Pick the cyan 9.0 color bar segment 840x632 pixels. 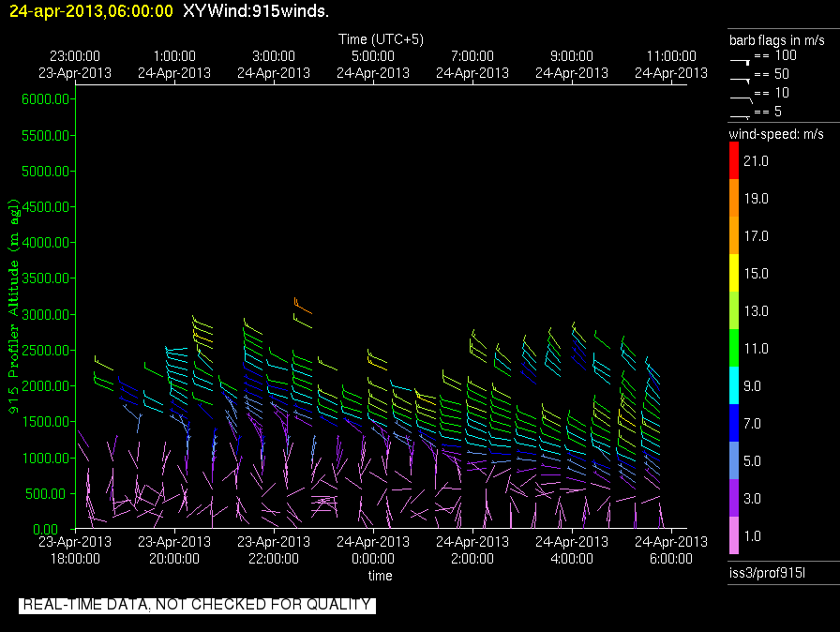click(734, 385)
